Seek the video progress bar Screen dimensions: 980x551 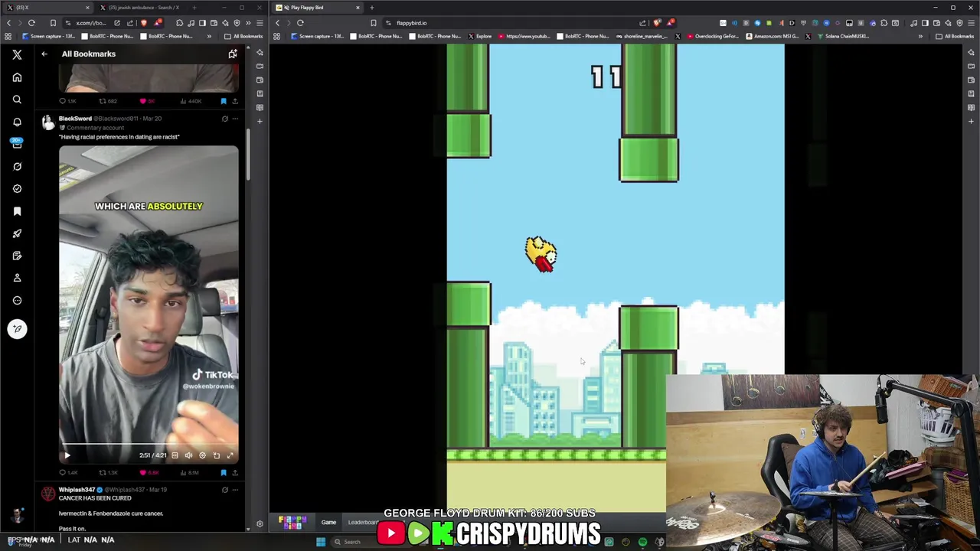click(149, 445)
